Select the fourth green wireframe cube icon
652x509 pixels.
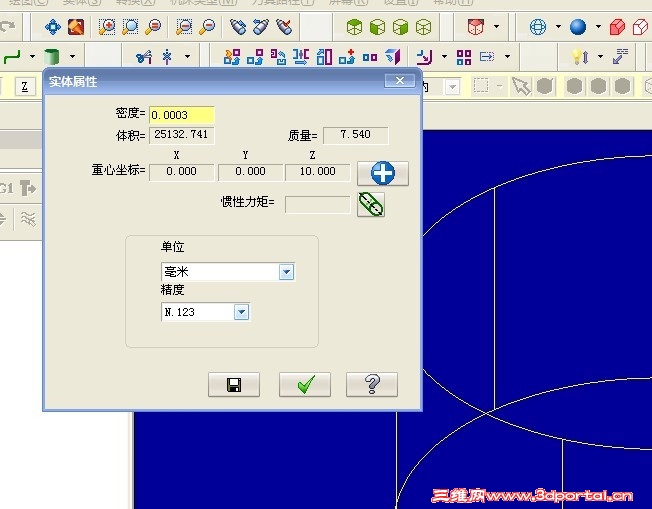(x=423, y=27)
